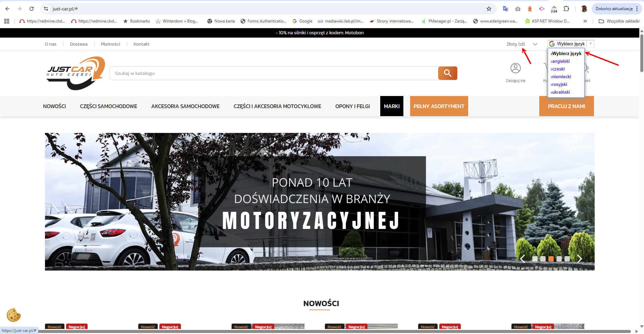Bookmark page with the star icon
The height and width of the screenshot is (334, 644).
[x=489, y=9]
